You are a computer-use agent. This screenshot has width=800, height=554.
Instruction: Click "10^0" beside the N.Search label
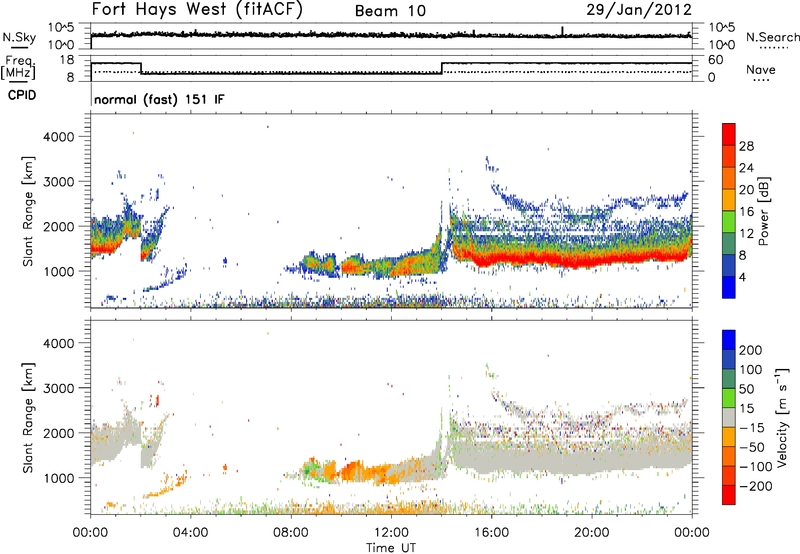[x=722, y=45]
